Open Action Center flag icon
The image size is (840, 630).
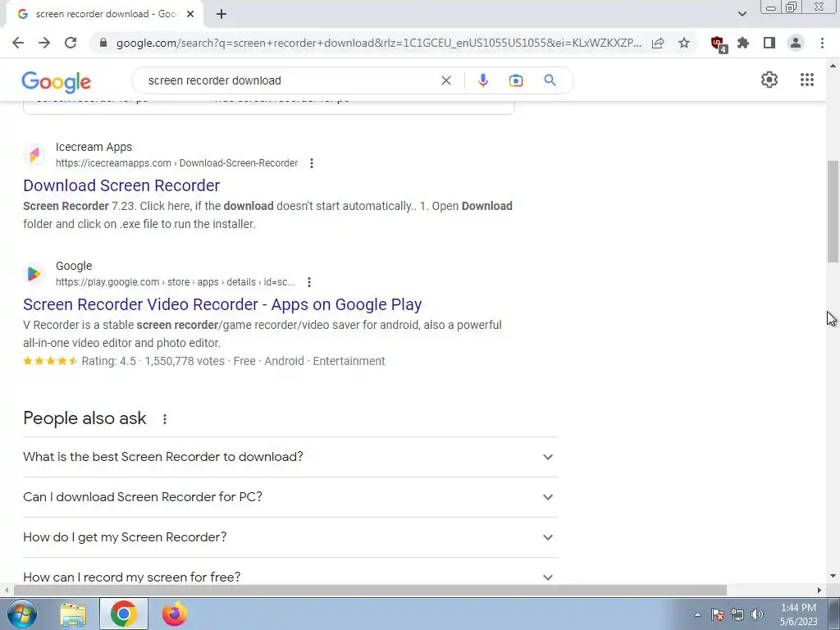click(718, 614)
